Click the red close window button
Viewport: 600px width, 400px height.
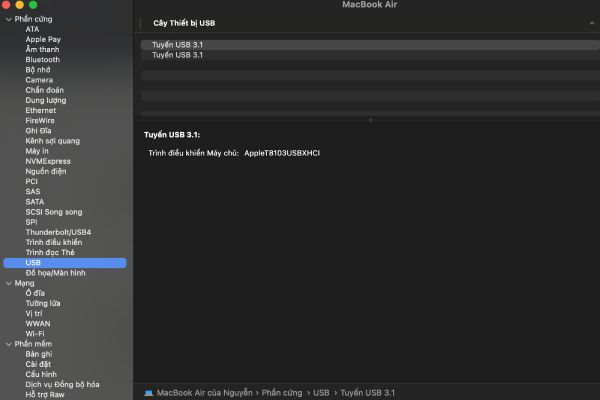(6, 5)
